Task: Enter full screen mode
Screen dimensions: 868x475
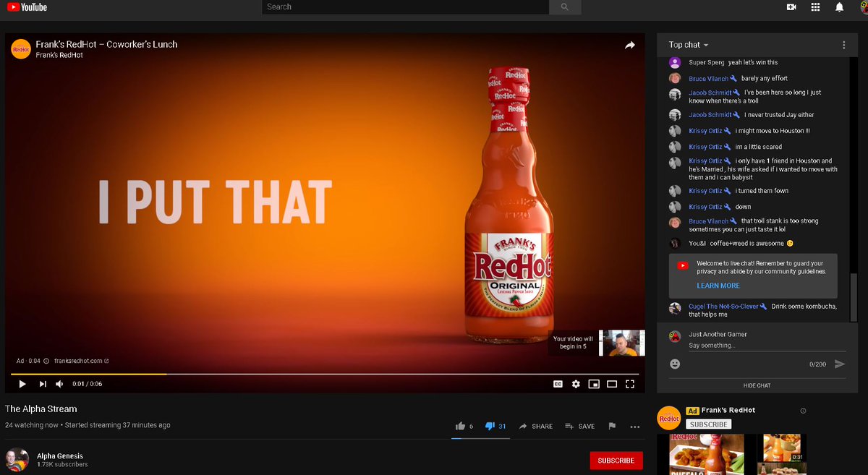Action: (630, 384)
